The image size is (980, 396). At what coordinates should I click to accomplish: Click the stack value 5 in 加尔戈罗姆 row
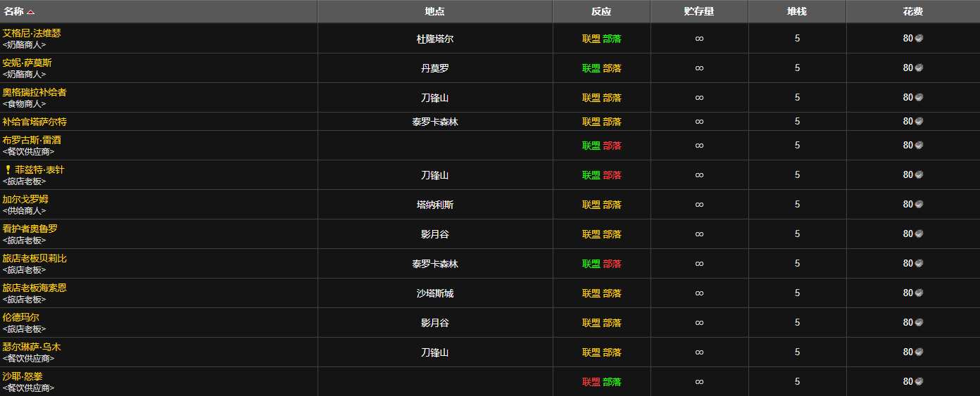(797, 205)
